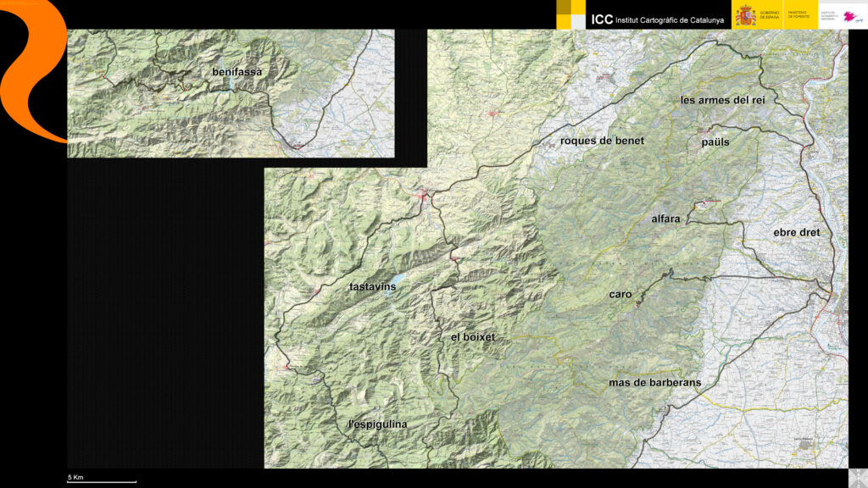The height and width of the screenshot is (488, 868).
Task: Click the alfara map label
Action: [665, 219]
